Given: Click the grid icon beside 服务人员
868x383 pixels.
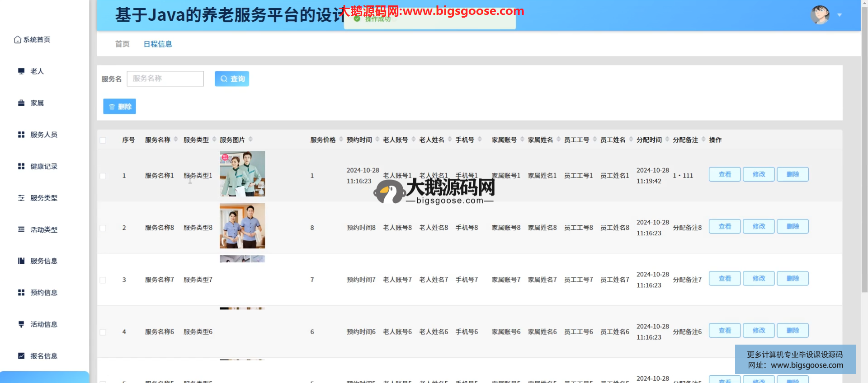Looking at the screenshot, I should [x=21, y=135].
